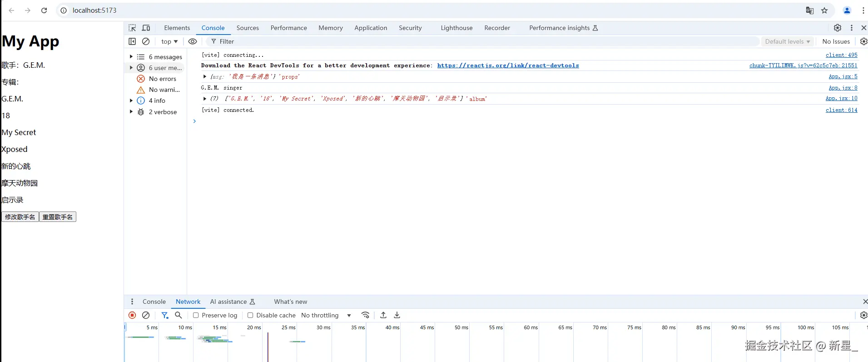Open DevTools settings gear
Image resolution: width=868 pixels, height=362 pixels.
(838, 28)
